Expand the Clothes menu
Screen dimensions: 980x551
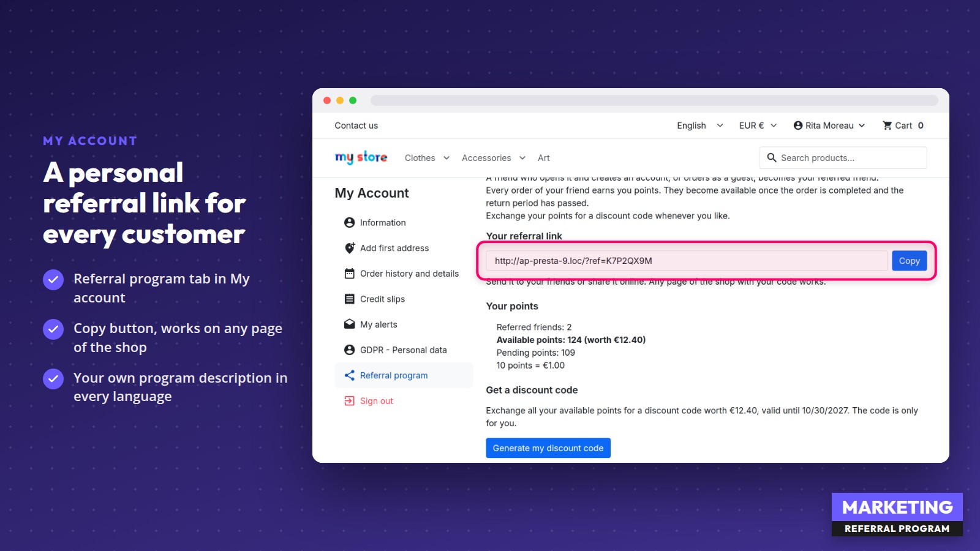(427, 158)
